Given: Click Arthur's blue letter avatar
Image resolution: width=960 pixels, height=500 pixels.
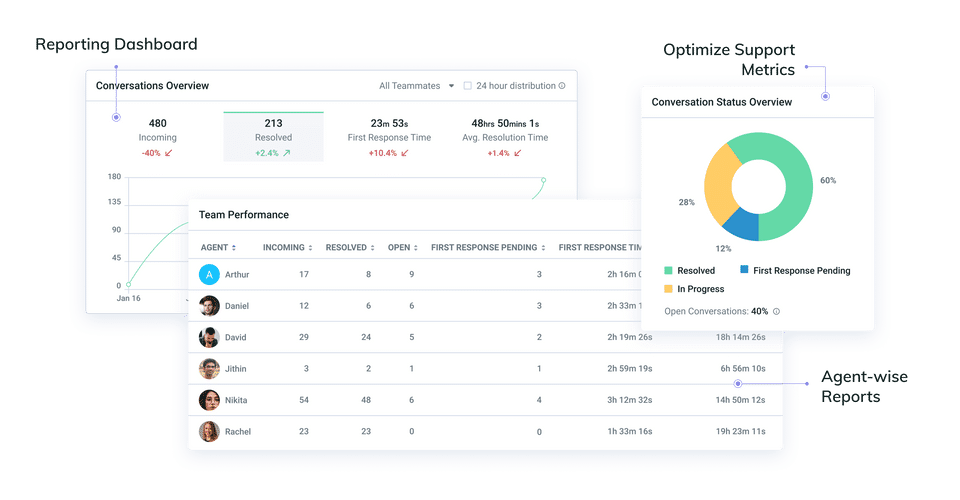Looking at the screenshot, I should click(x=209, y=275).
